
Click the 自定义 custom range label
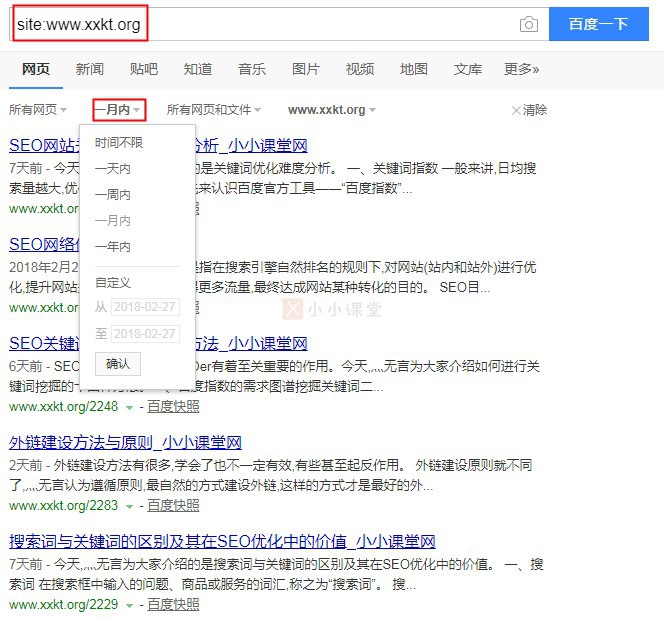[113, 282]
